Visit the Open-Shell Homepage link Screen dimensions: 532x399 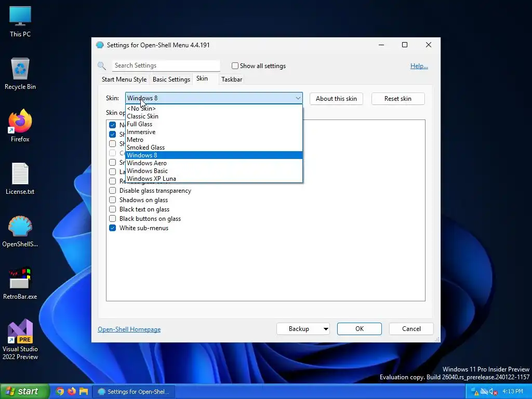[x=129, y=329]
